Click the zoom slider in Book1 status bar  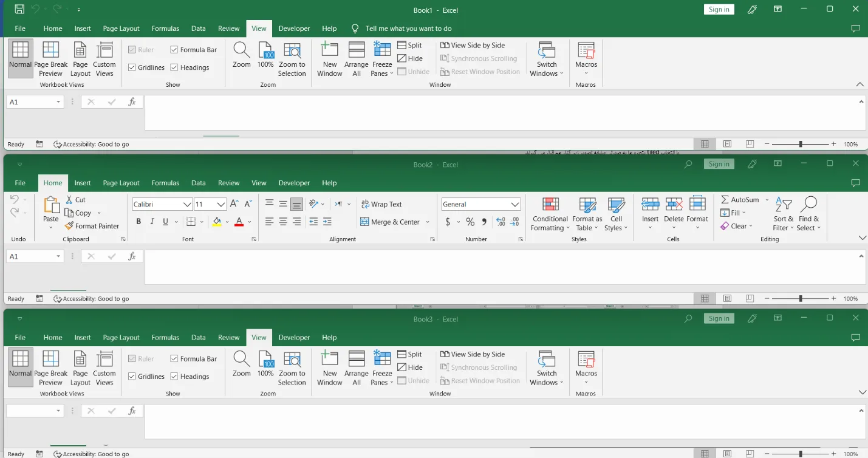pos(801,144)
